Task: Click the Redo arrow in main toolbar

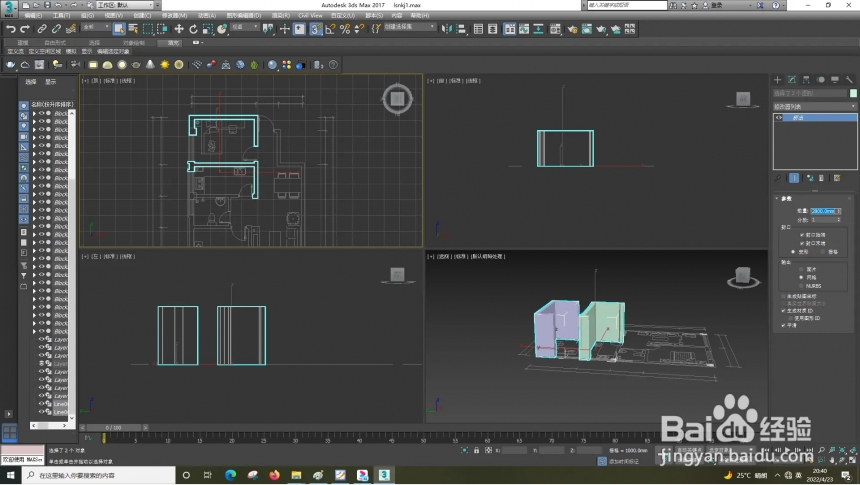Action: 25,29
